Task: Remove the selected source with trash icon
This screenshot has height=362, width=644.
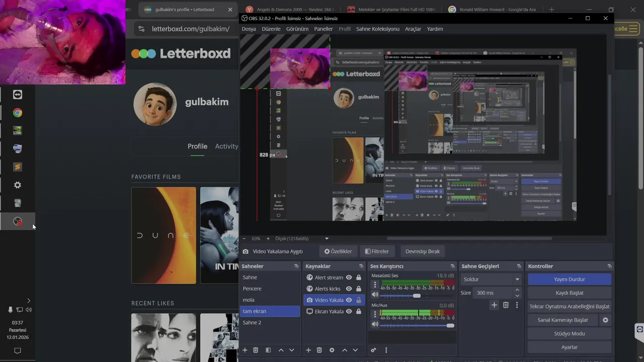Action: pos(319,350)
